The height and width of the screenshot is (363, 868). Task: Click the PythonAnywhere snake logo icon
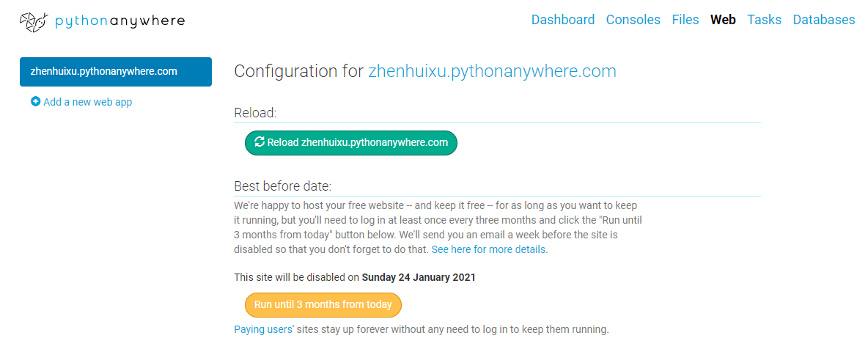click(x=34, y=21)
